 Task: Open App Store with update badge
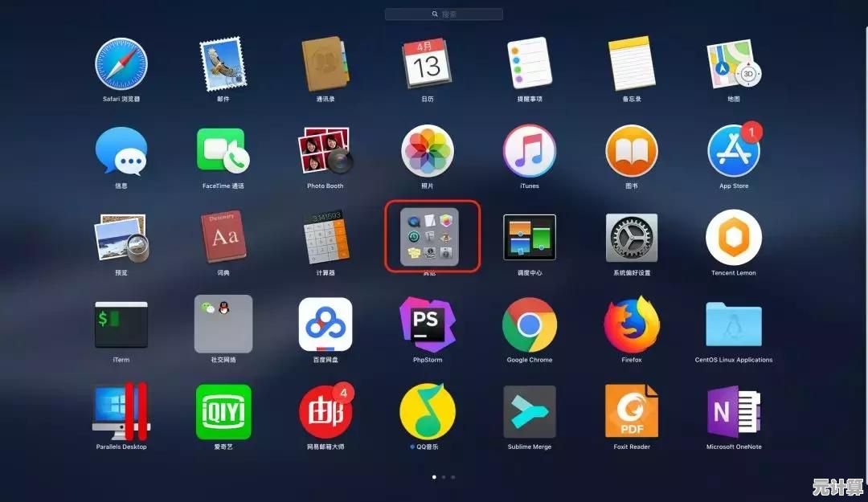pyautogui.click(x=733, y=151)
